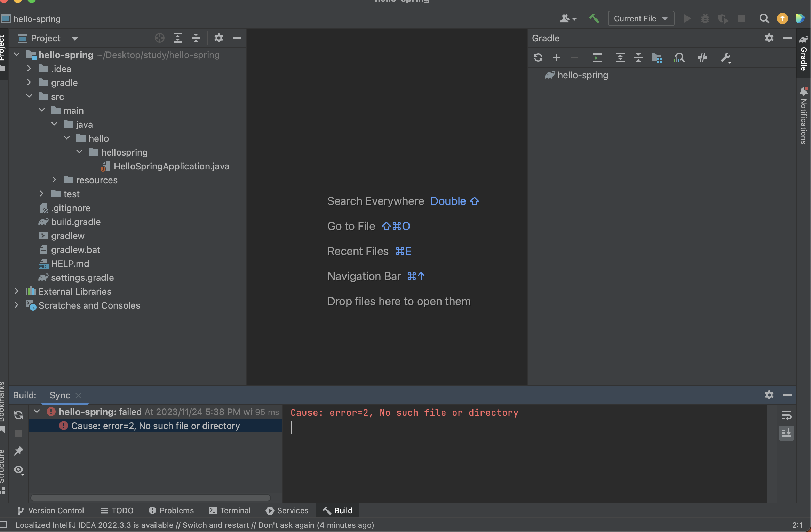The width and height of the screenshot is (811, 532).
Task: Click Analyze Dependencies icon in Gradle toolbar
Action: (679, 57)
